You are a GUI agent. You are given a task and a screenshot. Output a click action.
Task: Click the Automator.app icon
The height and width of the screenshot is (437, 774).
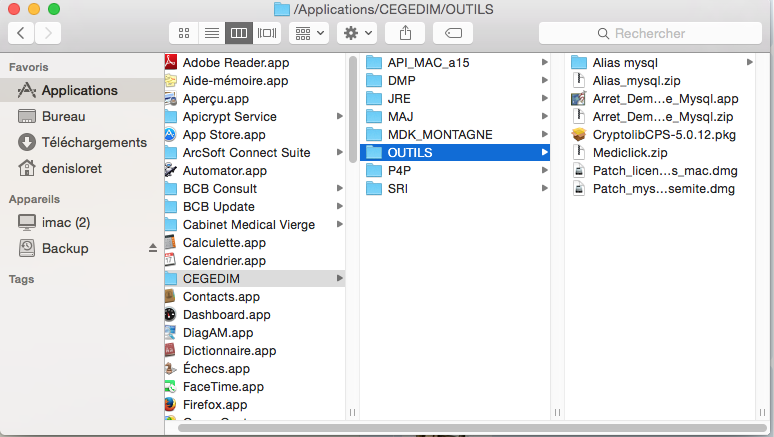(171, 170)
